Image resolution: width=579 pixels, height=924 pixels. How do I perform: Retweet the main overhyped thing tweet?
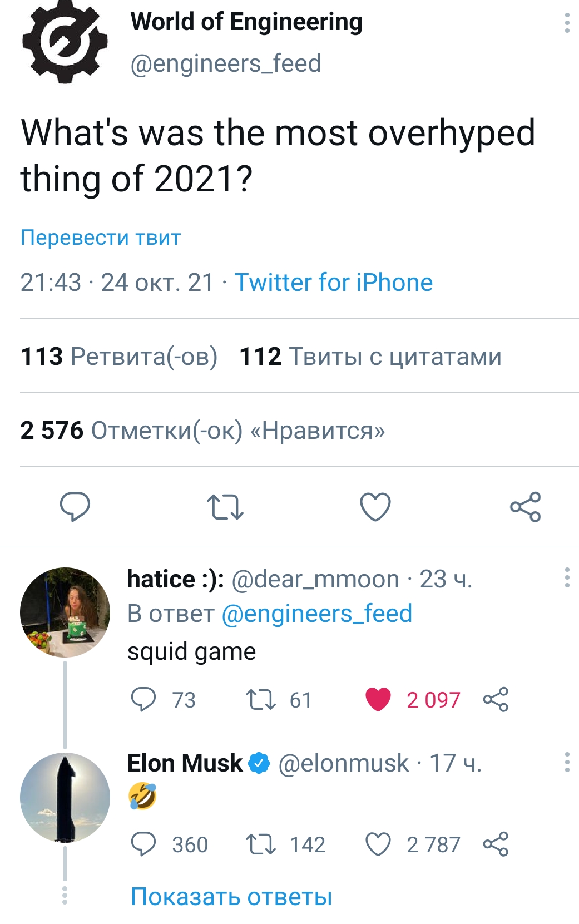(x=225, y=507)
